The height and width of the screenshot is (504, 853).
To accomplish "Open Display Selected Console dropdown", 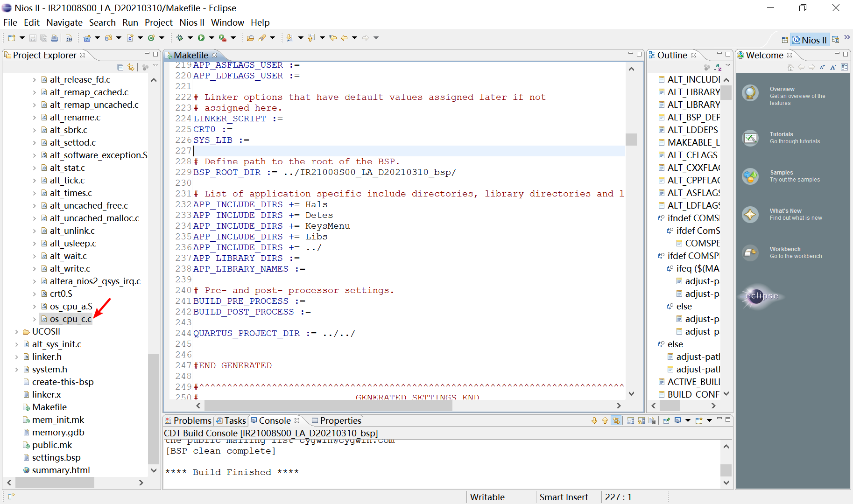I will (x=688, y=420).
